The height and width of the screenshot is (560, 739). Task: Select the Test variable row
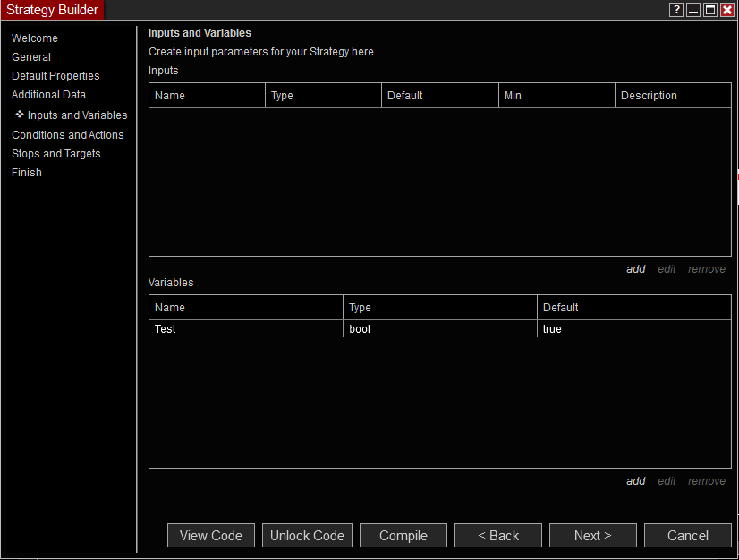coord(439,329)
